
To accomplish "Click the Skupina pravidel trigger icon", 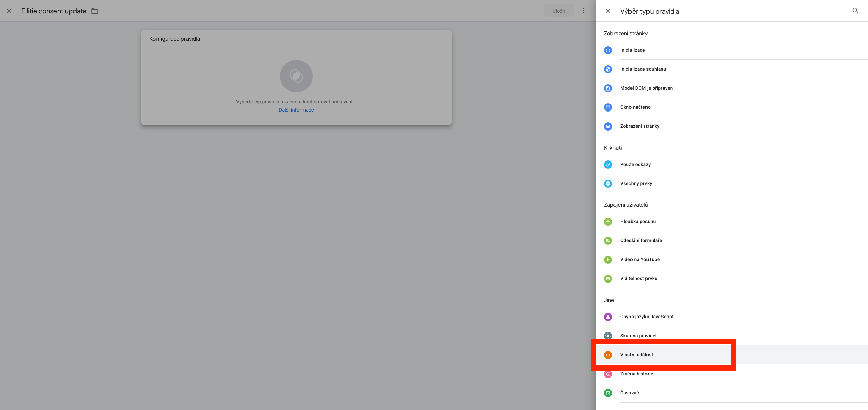I will (608, 336).
